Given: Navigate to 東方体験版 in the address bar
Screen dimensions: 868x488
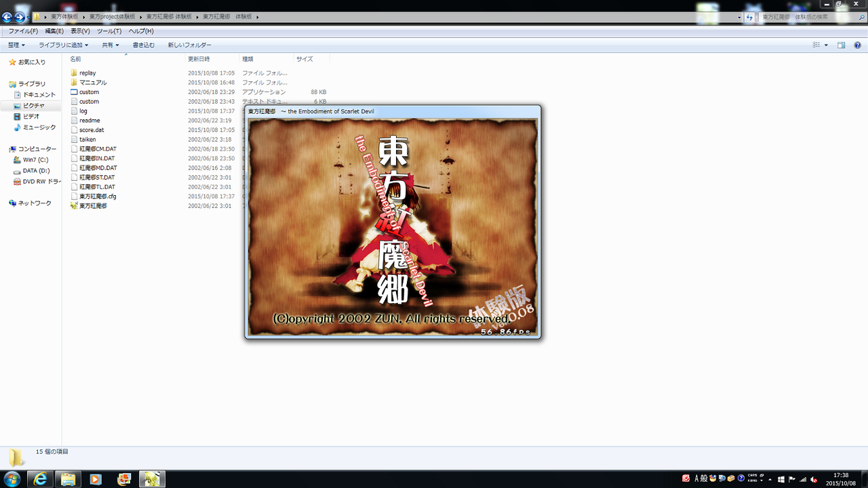Looking at the screenshot, I should click(64, 16).
